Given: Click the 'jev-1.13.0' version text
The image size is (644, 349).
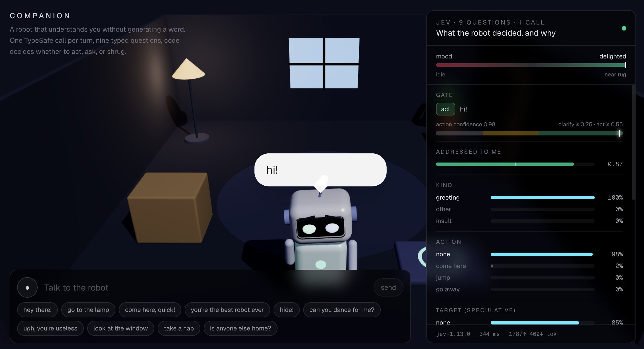Looking at the screenshot, I should pyautogui.click(x=453, y=334).
